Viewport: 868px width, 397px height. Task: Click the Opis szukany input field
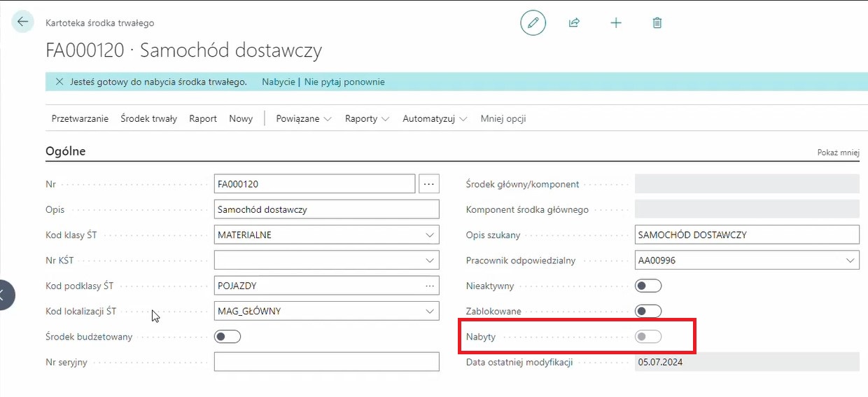coord(747,235)
